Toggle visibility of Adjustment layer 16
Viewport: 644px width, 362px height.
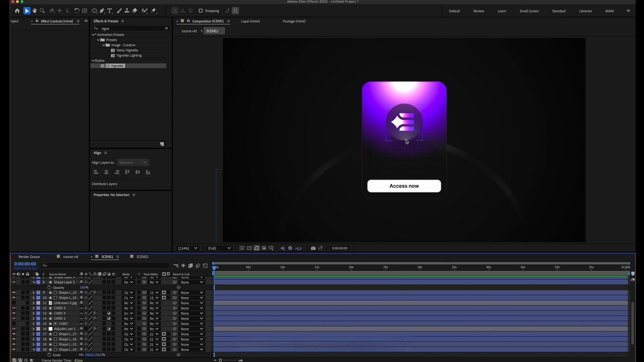[14, 329]
